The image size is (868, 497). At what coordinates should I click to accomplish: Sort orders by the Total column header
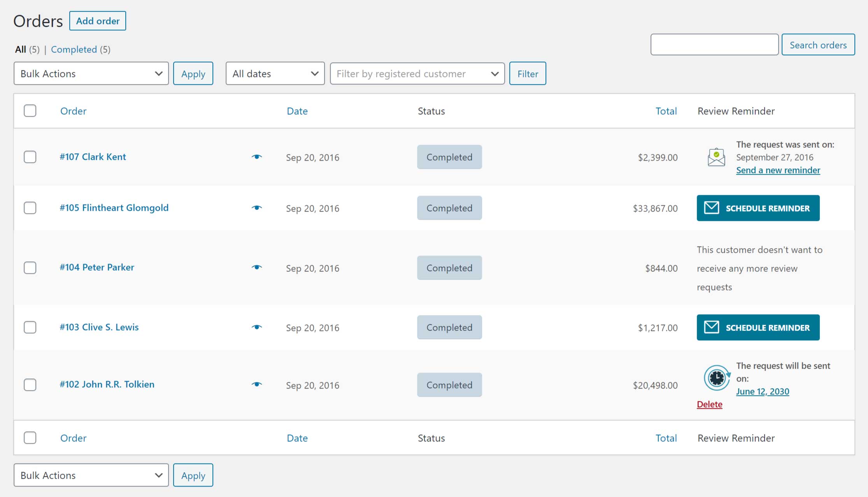(x=666, y=111)
